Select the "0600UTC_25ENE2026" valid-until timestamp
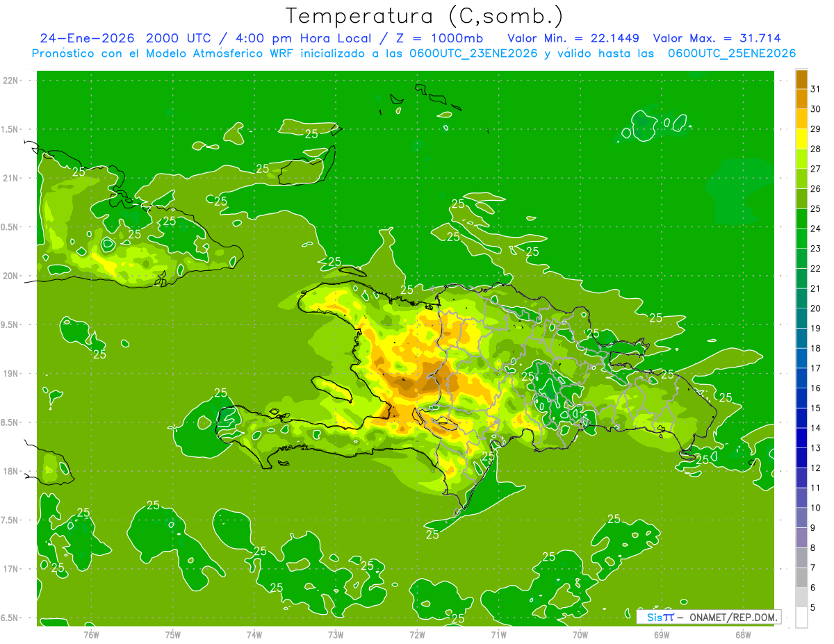834x644 pixels. click(x=732, y=53)
